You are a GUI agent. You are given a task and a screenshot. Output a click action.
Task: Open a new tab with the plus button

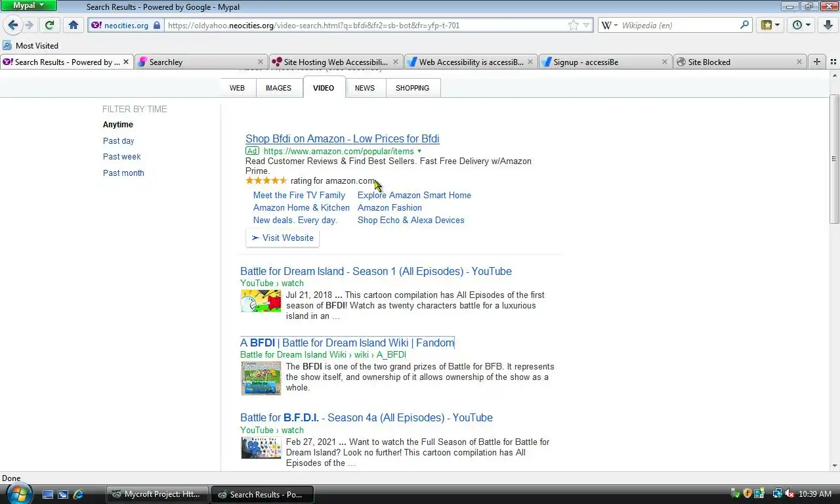point(816,62)
